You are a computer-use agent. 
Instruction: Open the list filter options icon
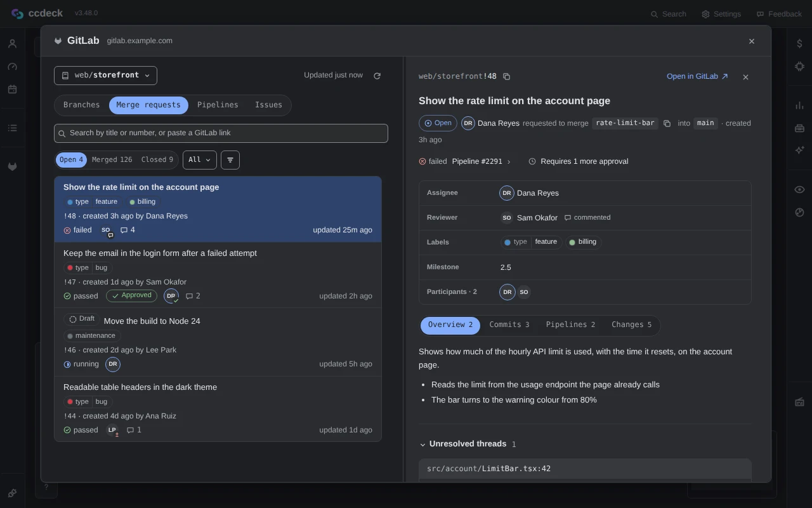pos(230,160)
